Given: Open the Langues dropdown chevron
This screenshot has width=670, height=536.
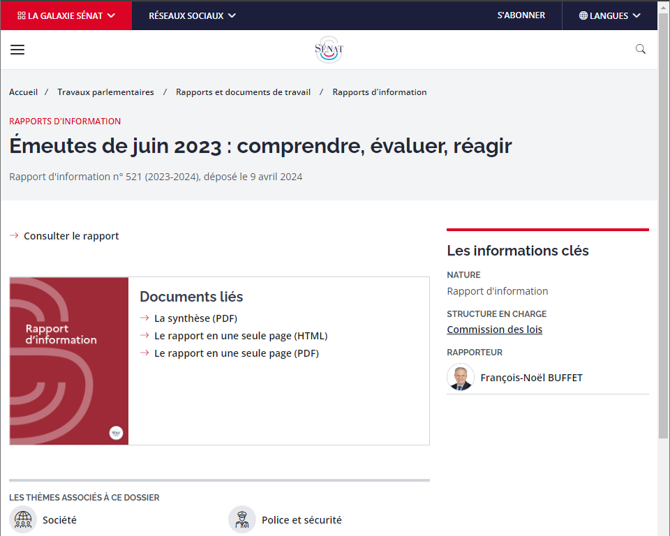Looking at the screenshot, I should 636,16.
